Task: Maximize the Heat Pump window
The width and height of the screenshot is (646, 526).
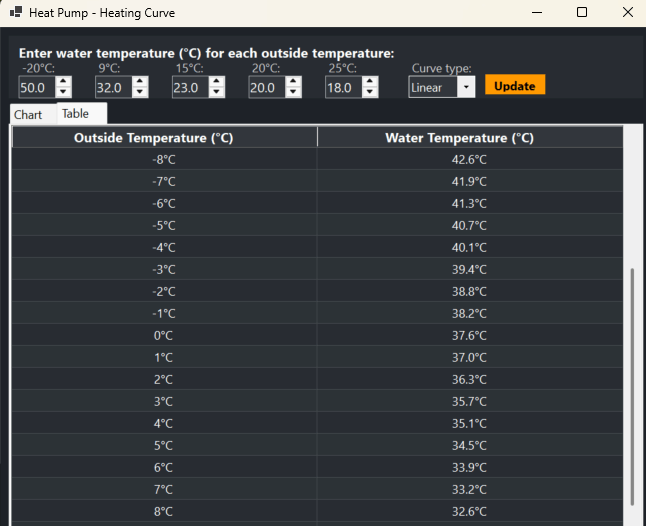Action: (x=582, y=12)
